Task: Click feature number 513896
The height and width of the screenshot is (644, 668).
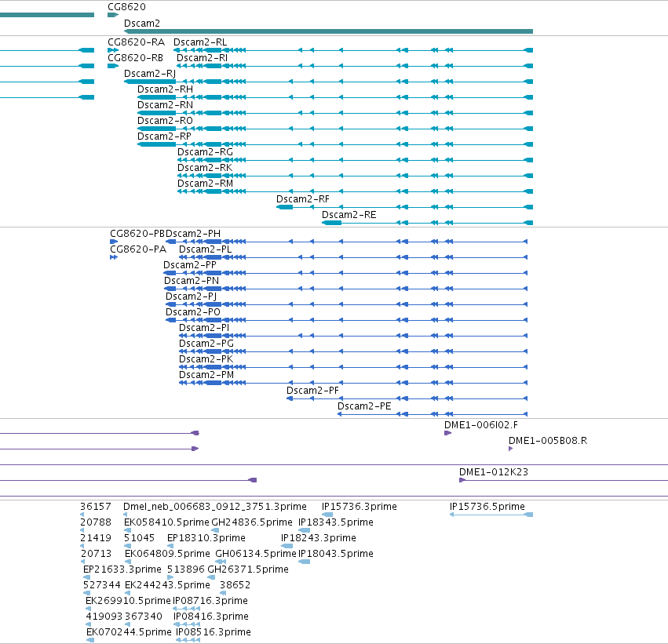Action: pyautogui.click(x=186, y=570)
